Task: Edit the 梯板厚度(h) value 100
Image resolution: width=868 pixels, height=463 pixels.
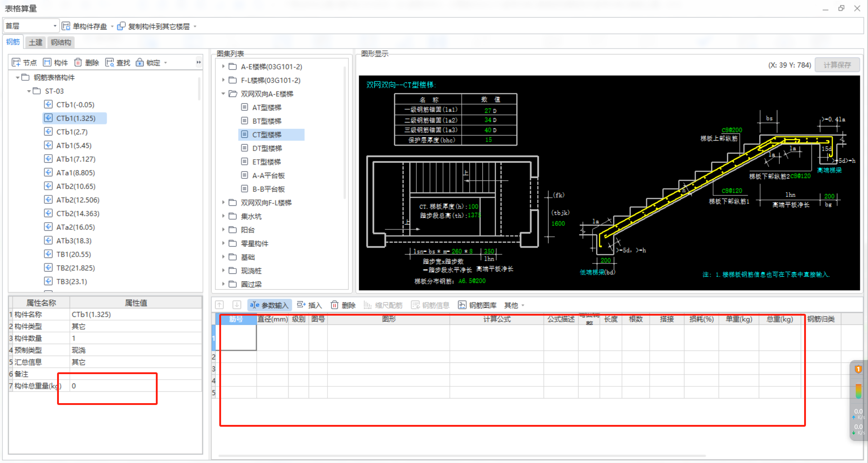Action: (x=473, y=207)
